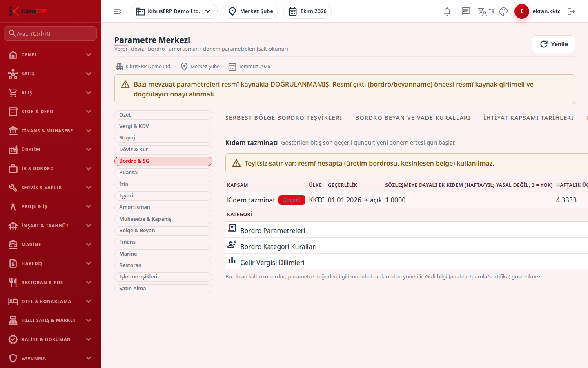Click the language translate TR icon
The width and height of the screenshot is (588, 368).
click(486, 11)
